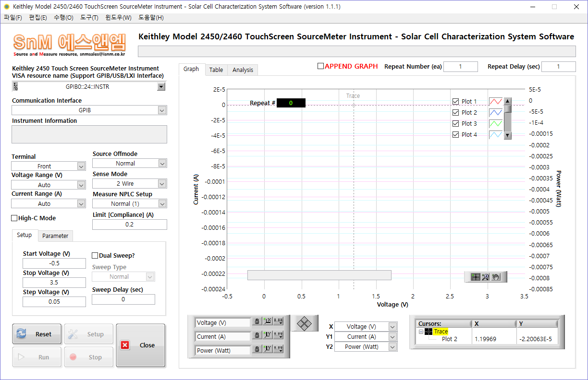Image resolution: width=588 pixels, height=380 pixels.
Task: Click the Plot 4 cyan line style icon
Action: (x=496, y=134)
